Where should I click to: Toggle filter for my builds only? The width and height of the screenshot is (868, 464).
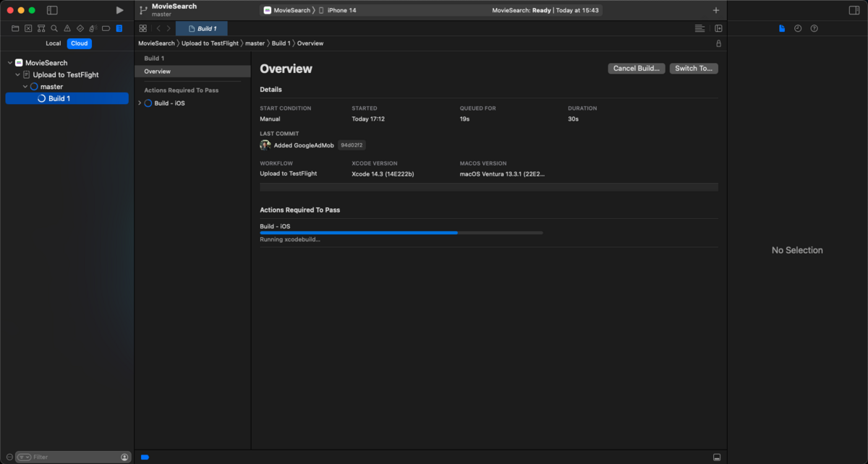click(124, 457)
